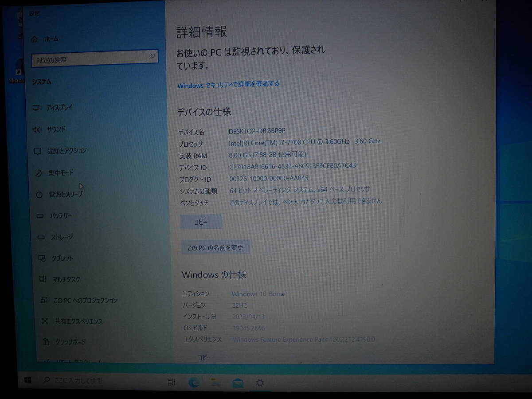
Task: Click the settings search field
Action: [95, 59]
